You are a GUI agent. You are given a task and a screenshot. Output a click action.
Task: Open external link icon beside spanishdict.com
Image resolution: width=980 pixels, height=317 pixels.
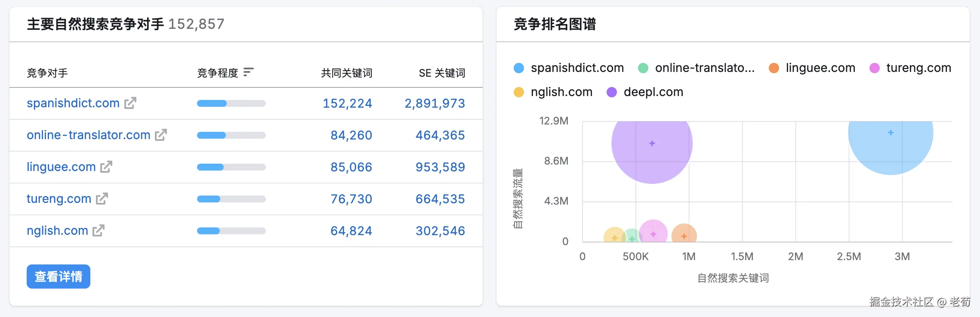pyautogui.click(x=130, y=103)
